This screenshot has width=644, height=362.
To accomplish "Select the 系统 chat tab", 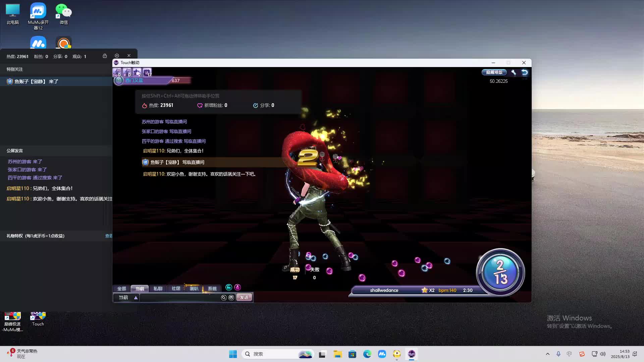I will [x=212, y=289].
